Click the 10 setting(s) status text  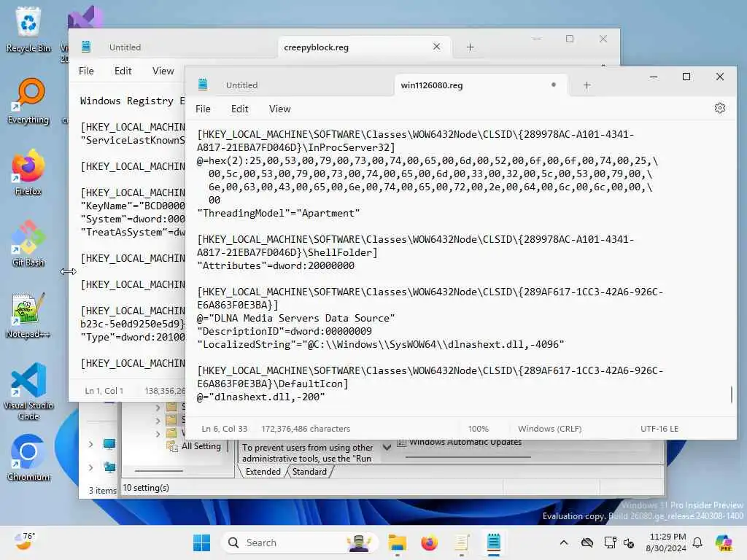pyautogui.click(x=146, y=488)
